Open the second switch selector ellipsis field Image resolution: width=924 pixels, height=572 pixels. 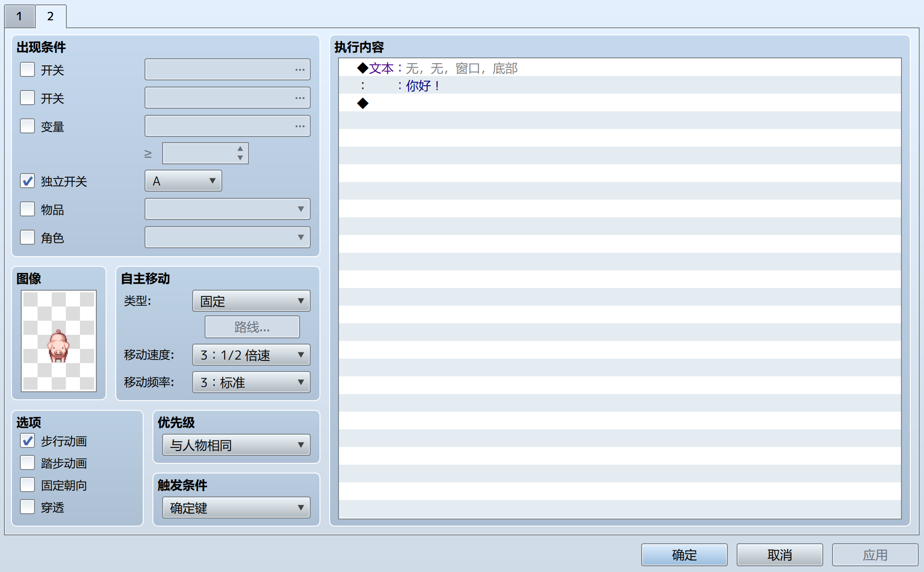tap(227, 98)
